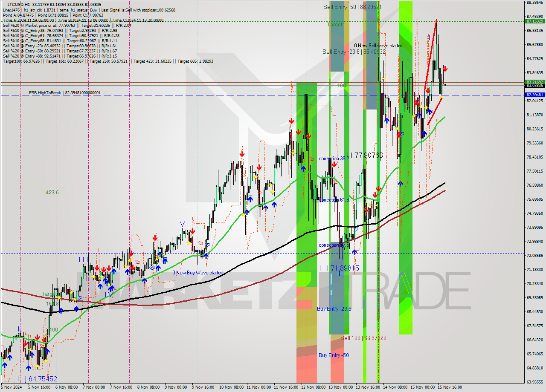Click '12 Nov 08:00' on the time axis
The height and width of the screenshot is (392, 546).
(x=313, y=388)
